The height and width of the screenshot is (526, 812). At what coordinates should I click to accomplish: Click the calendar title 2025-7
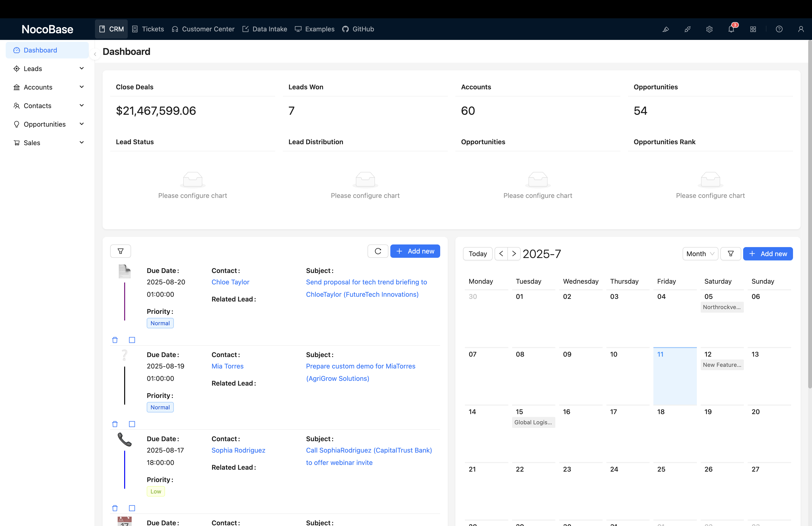pyautogui.click(x=541, y=253)
